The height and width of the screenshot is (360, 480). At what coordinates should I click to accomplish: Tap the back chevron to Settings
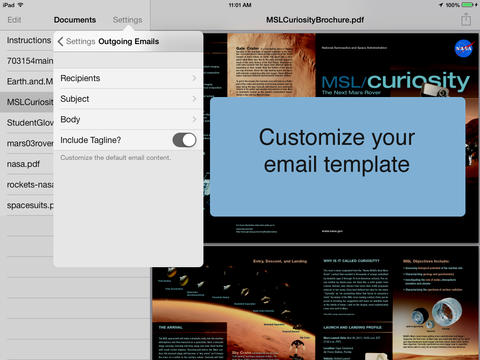[x=60, y=42]
